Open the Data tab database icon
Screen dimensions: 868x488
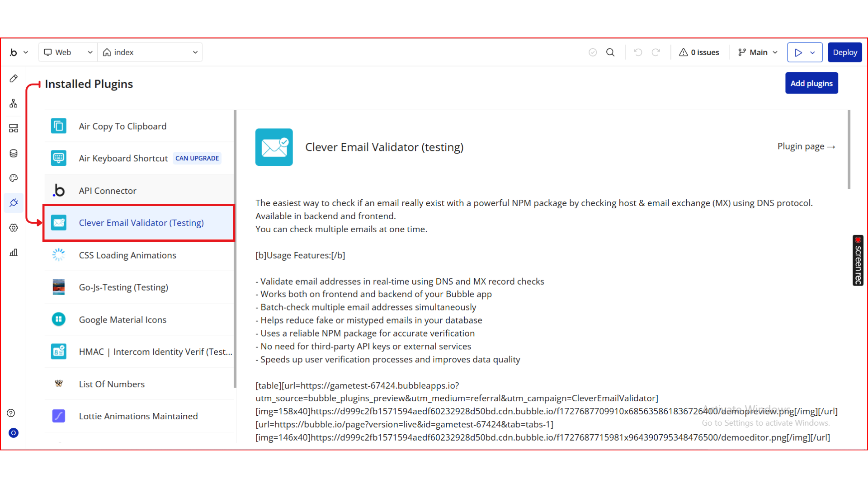pos(14,153)
